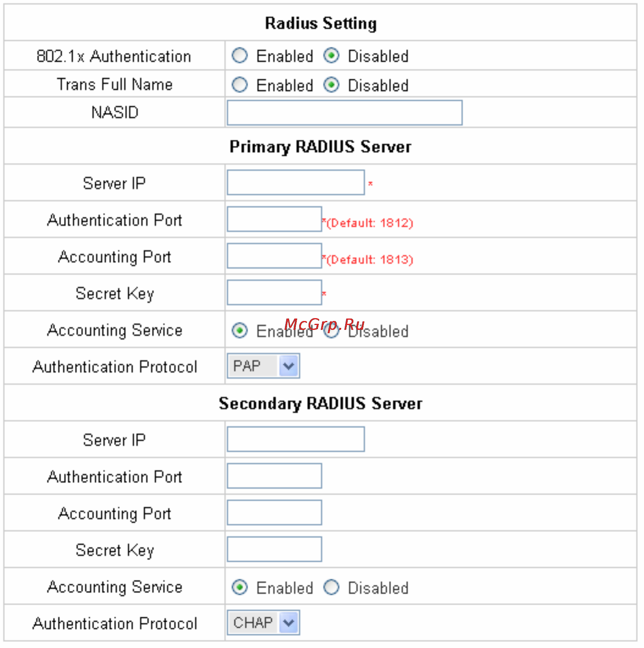The image size is (644, 648).
Task: Enable 802.1x Authentication radio button
Action: [x=239, y=55]
